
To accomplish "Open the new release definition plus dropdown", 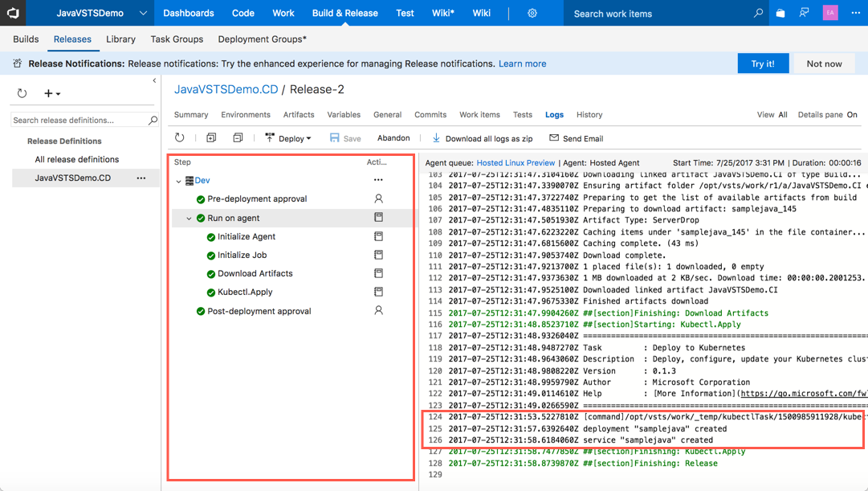I will 52,93.
